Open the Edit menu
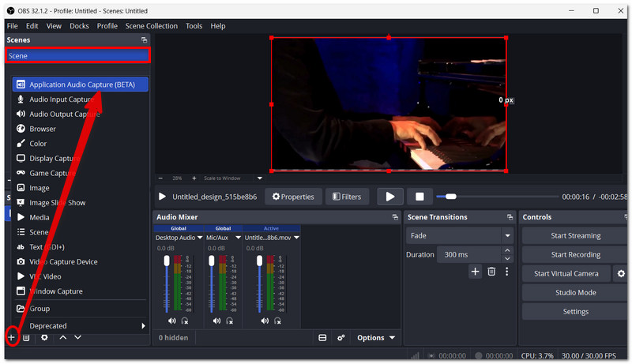Image resolution: width=632 pixels, height=364 pixels. 32,26
